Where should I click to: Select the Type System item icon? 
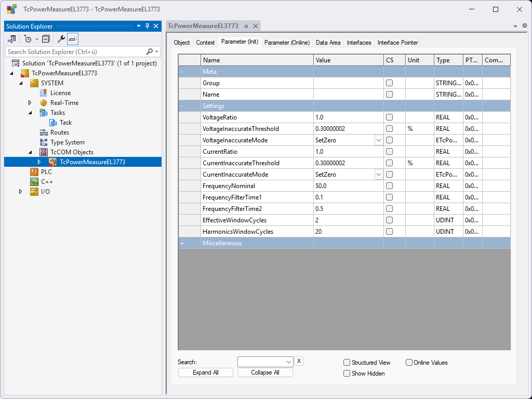pos(44,142)
